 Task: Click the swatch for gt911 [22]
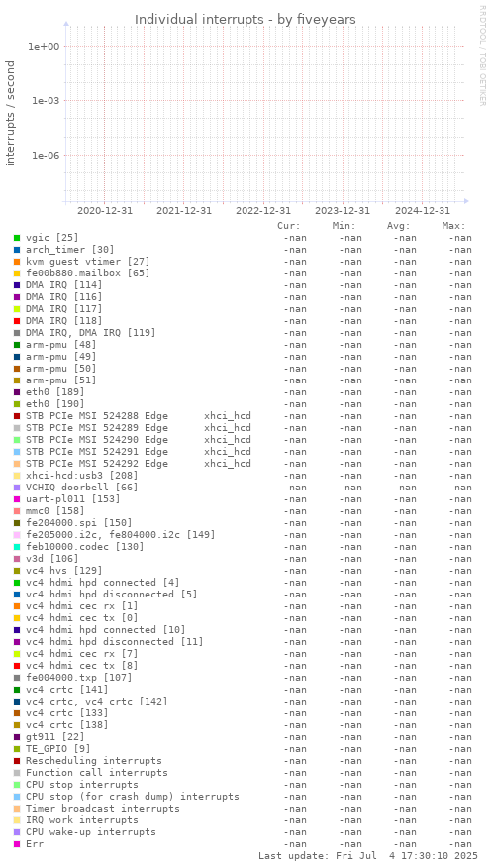(x=17, y=738)
